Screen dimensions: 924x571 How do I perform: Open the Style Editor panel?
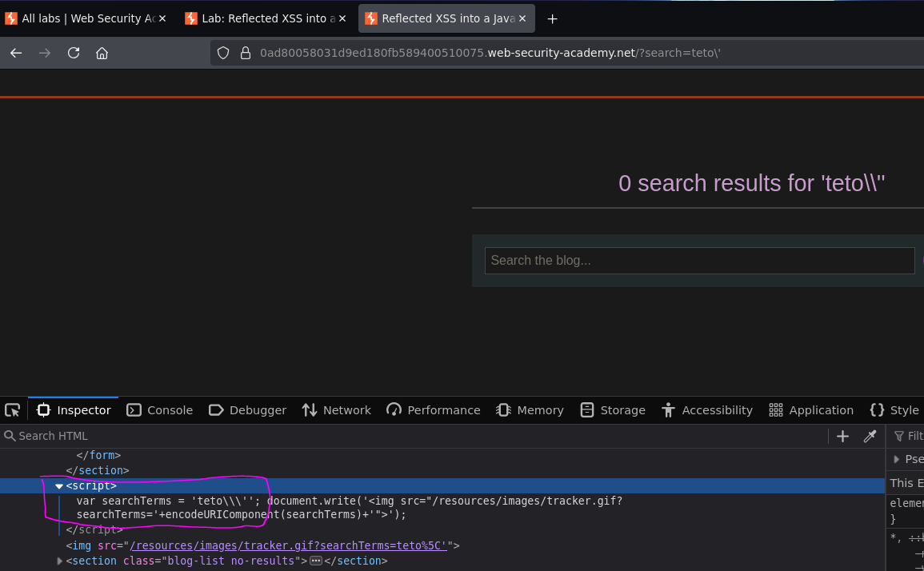pos(894,410)
